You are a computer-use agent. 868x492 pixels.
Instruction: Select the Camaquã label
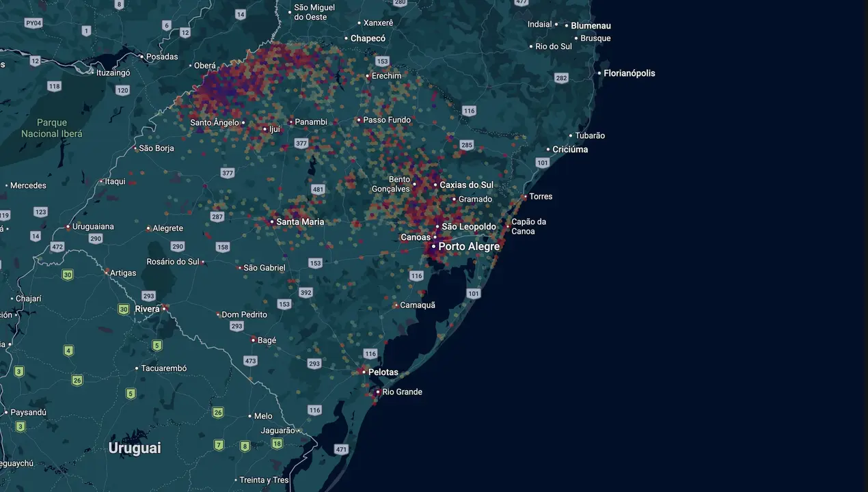point(418,305)
